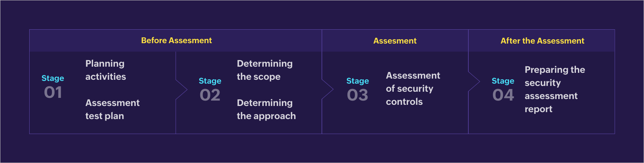Image resolution: width=644 pixels, height=163 pixels.
Task: Click 'Determining the scope' text
Action: [x=265, y=70]
